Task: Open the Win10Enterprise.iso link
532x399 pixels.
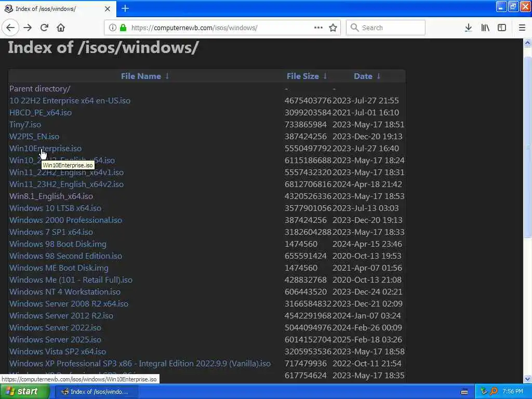Action: pos(45,148)
